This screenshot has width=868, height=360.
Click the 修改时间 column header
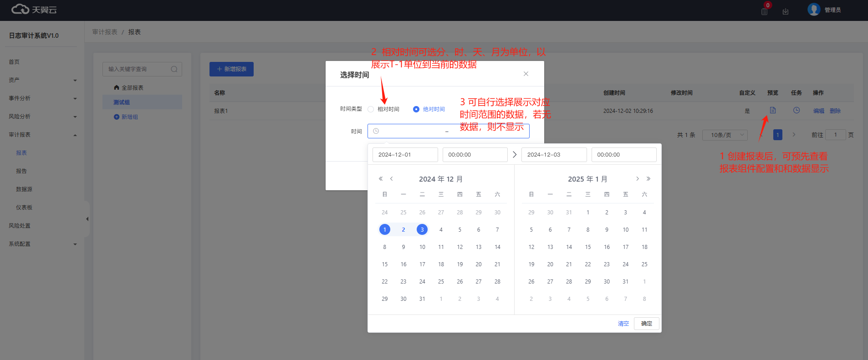[x=682, y=93]
